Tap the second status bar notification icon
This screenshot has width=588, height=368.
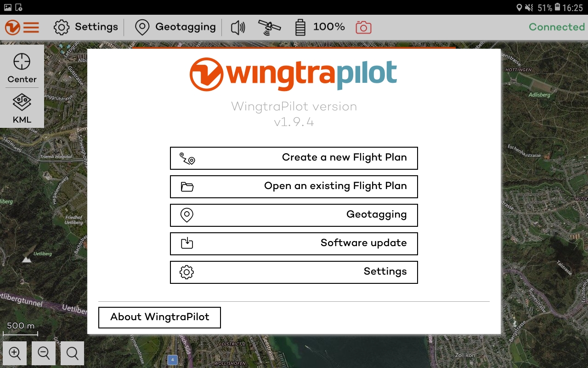19,7
